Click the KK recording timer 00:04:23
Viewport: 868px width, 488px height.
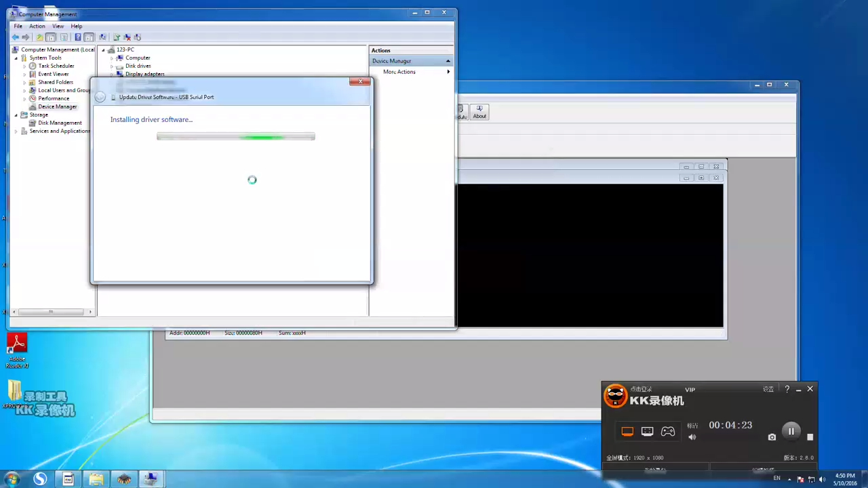pyautogui.click(x=730, y=425)
